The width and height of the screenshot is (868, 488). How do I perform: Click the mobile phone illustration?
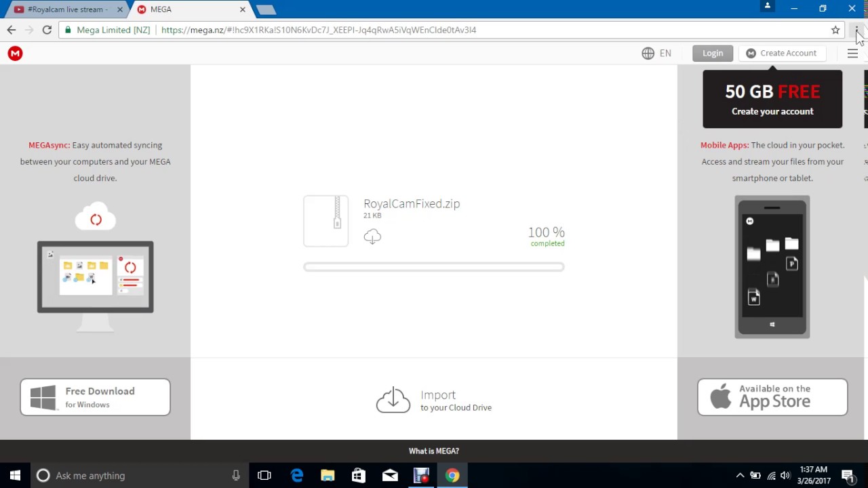coord(772,266)
